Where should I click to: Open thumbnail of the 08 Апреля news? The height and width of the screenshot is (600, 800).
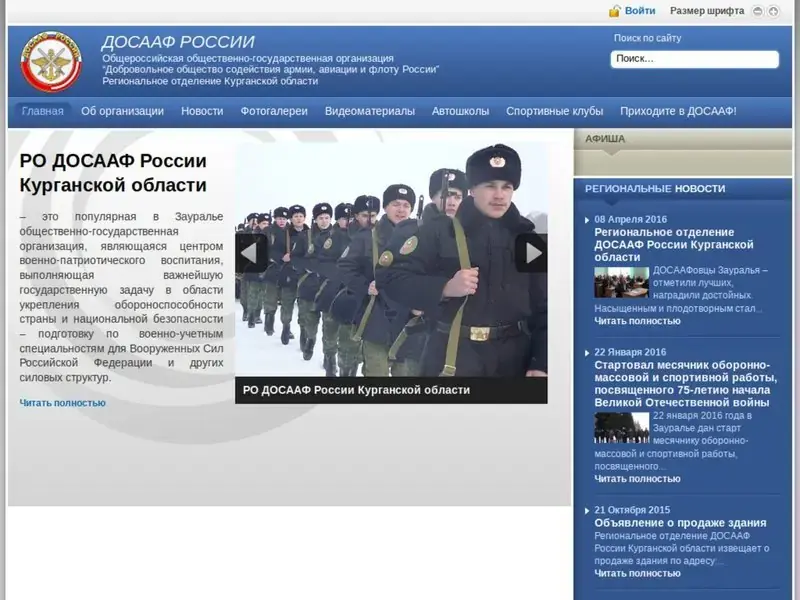coord(621,283)
